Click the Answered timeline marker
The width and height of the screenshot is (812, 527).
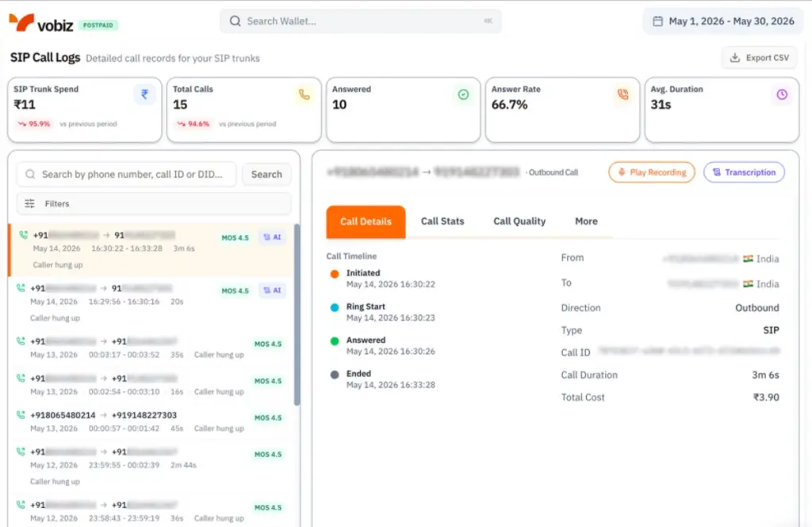[x=335, y=341]
